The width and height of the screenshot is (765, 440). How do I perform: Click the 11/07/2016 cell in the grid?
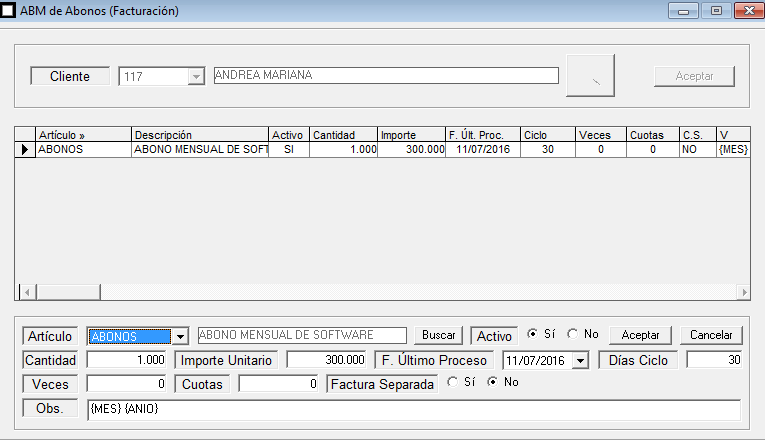pyautogui.click(x=483, y=149)
